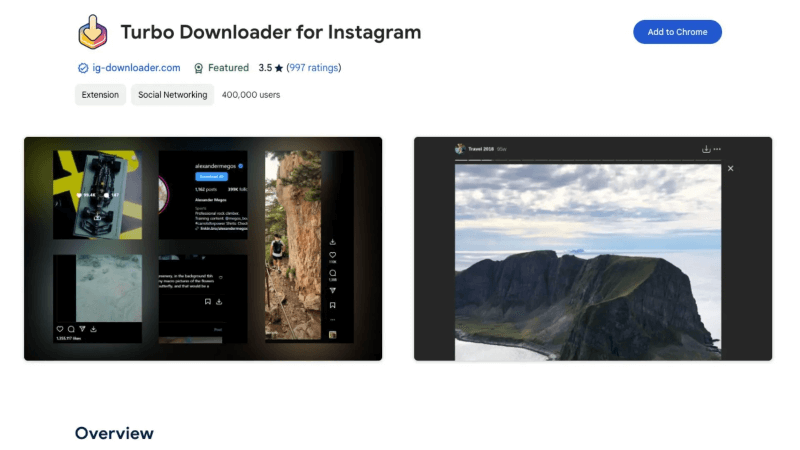Select the Extension category chip

point(100,95)
